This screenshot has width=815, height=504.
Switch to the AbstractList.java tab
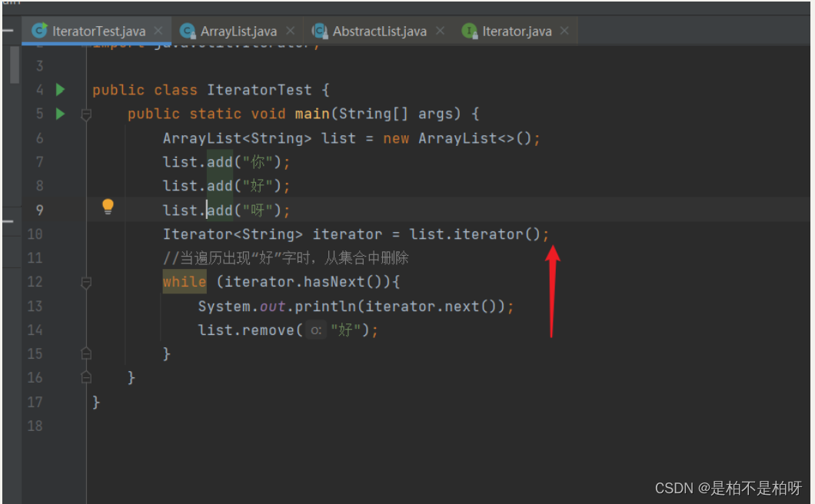click(x=380, y=31)
